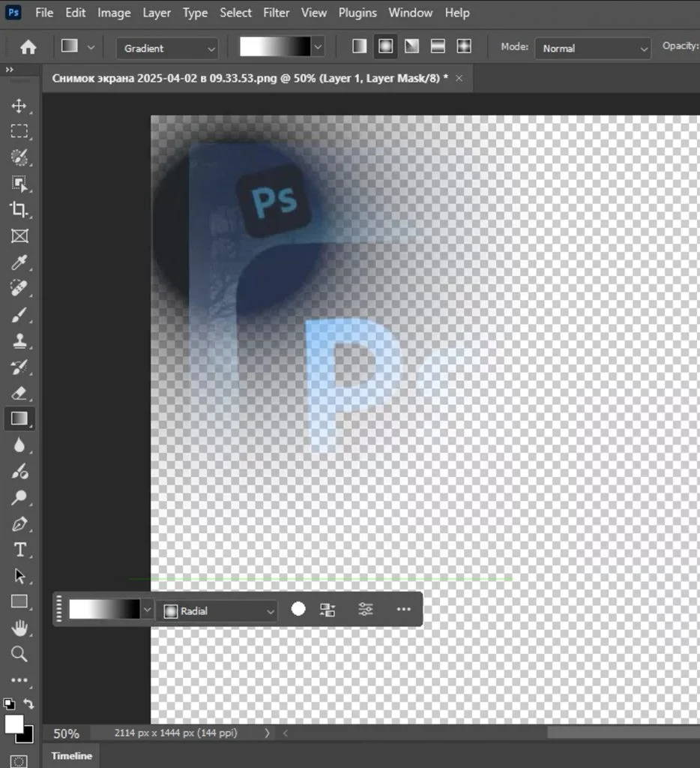Select the Clone Stamp tool
This screenshot has height=768, width=700.
click(20, 341)
